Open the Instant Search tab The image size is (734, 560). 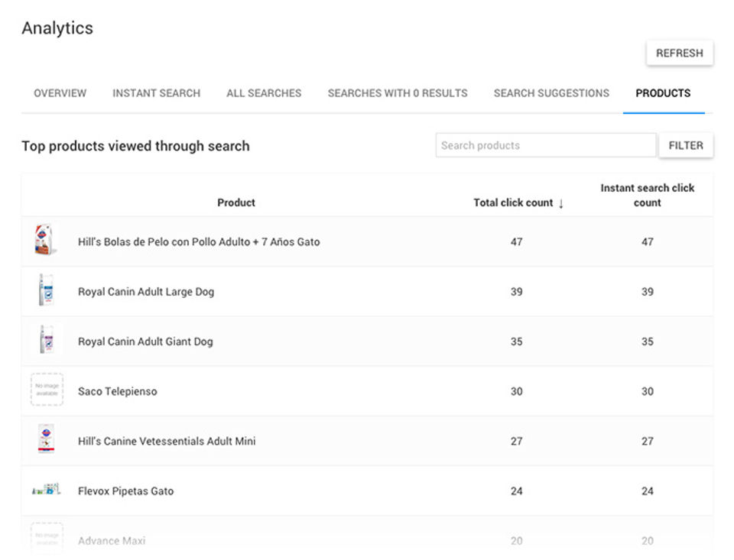156,93
